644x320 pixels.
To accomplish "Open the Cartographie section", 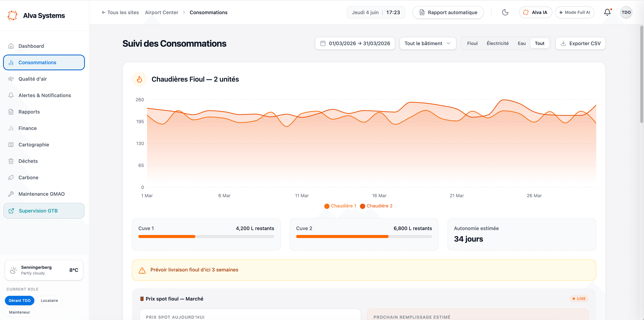I will 44,145.
